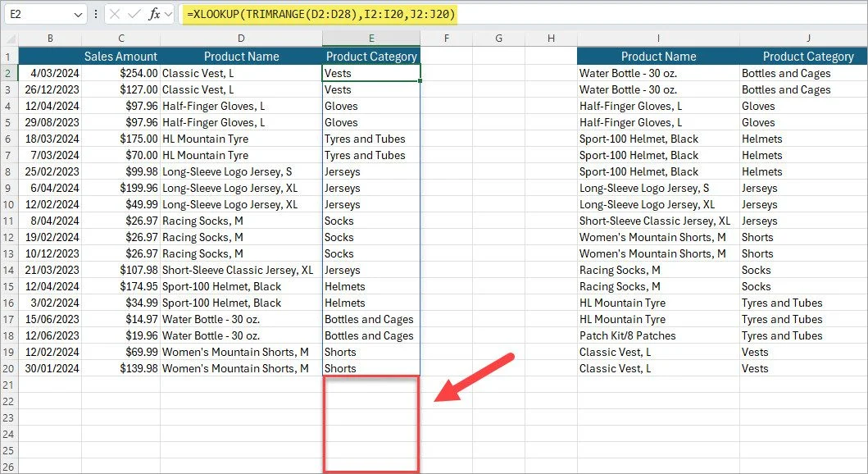Select cell E2 containing Vests
The width and height of the screenshot is (868, 474).
[x=371, y=73]
